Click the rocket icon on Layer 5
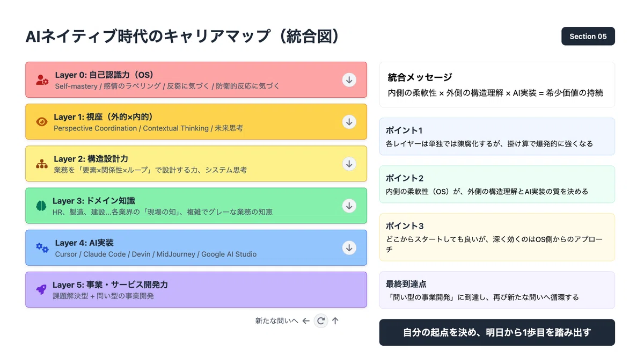This screenshot has height=357, width=644. point(41,289)
